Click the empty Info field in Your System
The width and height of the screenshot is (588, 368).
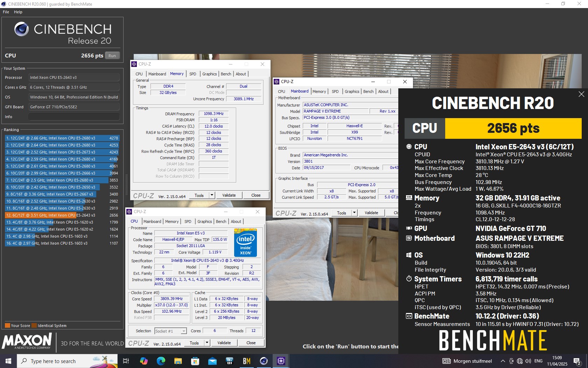(x=74, y=117)
